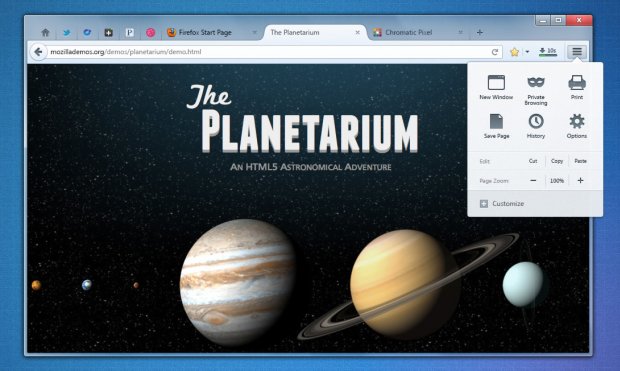
Task: Decrease page zoom with minus button
Action: tap(533, 181)
